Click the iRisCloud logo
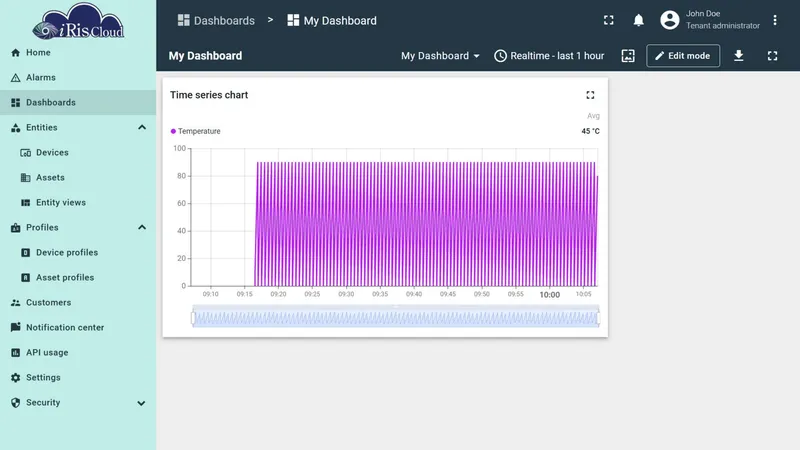800x450 pixels. [x=78, y=21]
